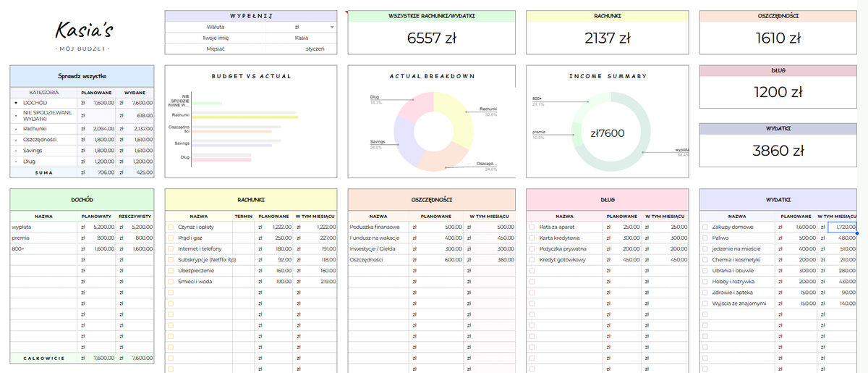Tick the Prąd i gaz checkbox
This screenshot has height=373, width=868.
[x=171, y=238]
